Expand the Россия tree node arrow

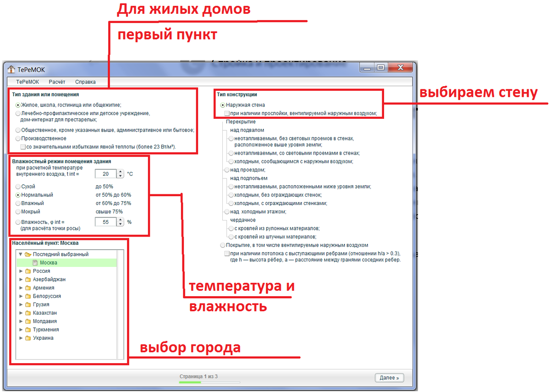pos(21,271)
